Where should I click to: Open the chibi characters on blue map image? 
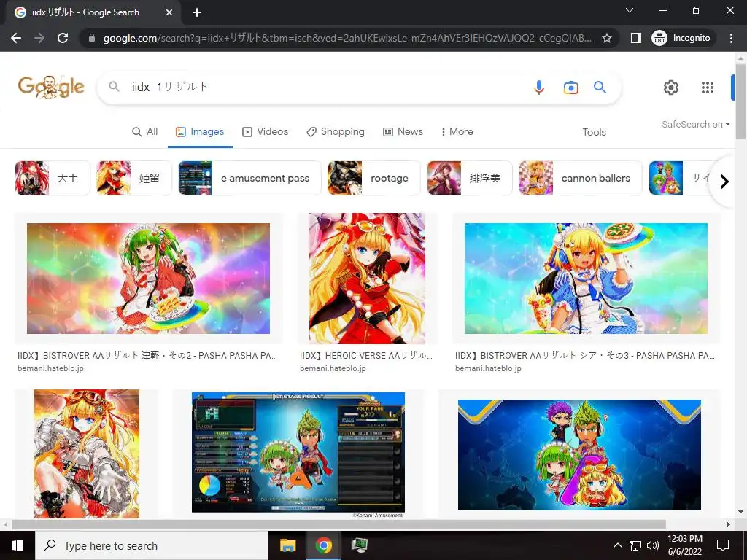point(579,455)
